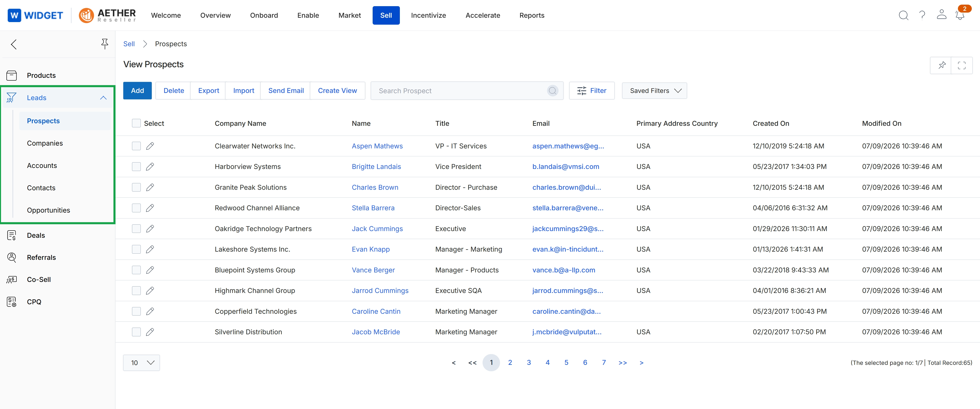Tick the Select all header checkbox
The width and height of the screenshot is (980, 409).
coord(136,123)
